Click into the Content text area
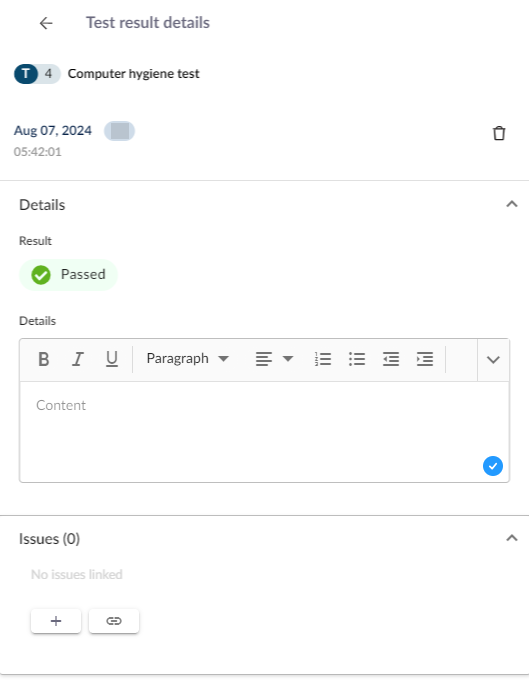Image resolution: width=529 pixels, height=691 pixels. (264, 431)
